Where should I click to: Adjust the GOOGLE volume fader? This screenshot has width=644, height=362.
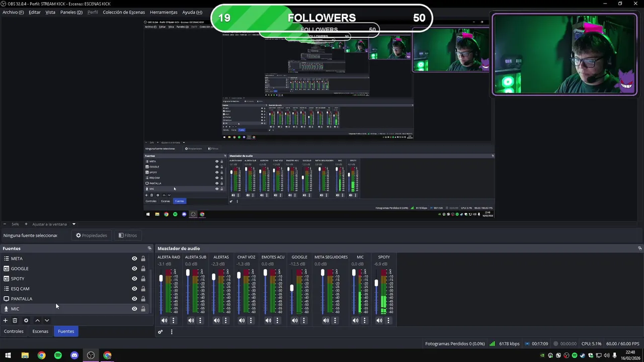pos(292,288)
